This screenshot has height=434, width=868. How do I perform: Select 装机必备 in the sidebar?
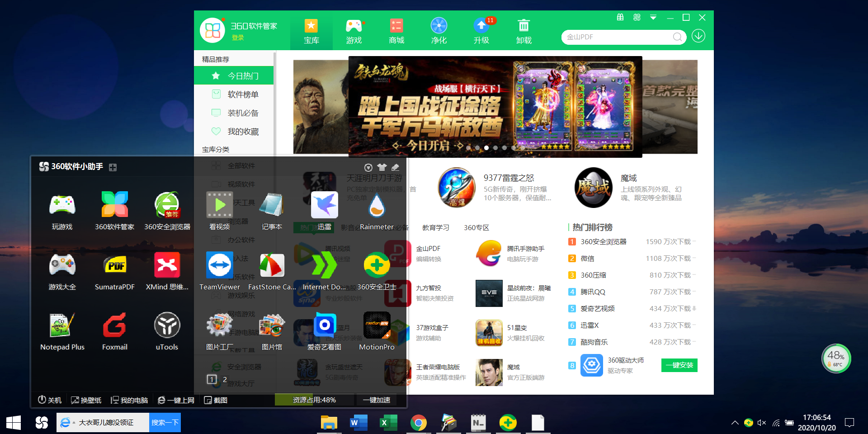coord(234,113)
